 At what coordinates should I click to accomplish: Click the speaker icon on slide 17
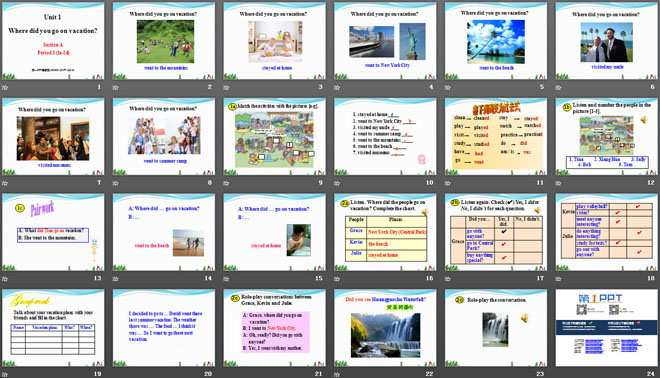(536, 210)
